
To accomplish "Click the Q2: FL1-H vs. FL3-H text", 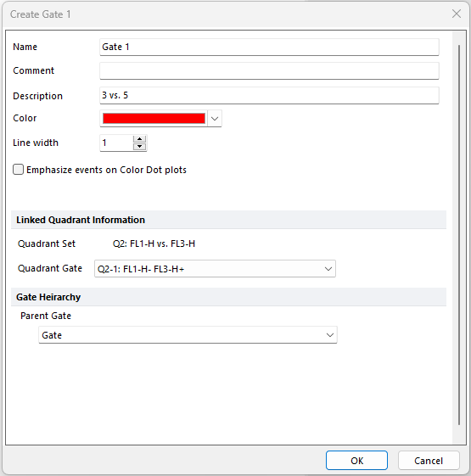I will 154,244.
